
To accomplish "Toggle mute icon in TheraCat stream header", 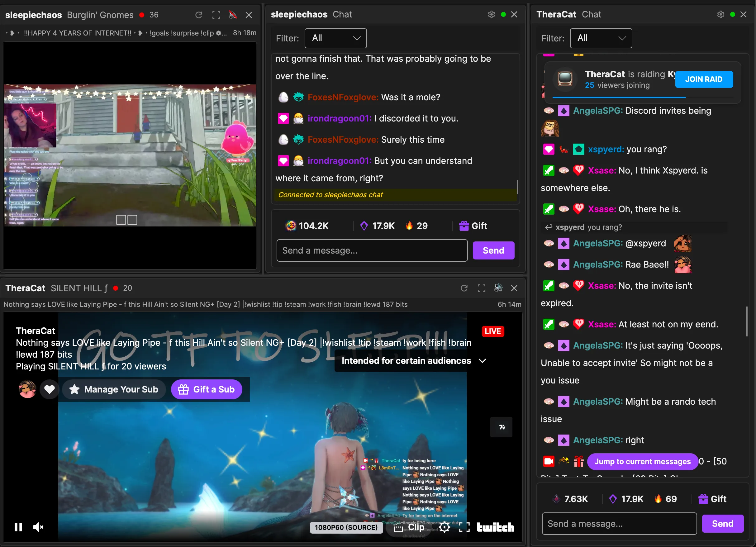I will pyautogui.click(x=498, y=288).
